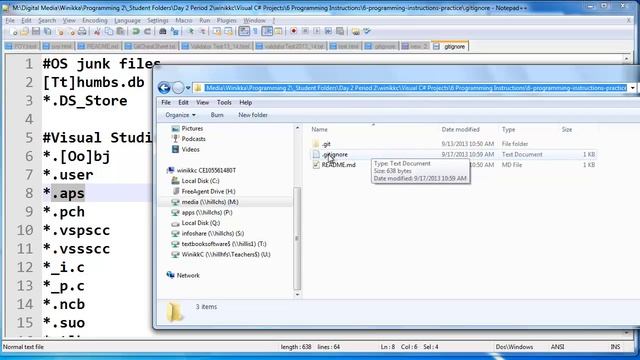This screenshot has width=640, height=360.
Task: Open the Explorer address bar dropdown arrow
Action: 633,88
